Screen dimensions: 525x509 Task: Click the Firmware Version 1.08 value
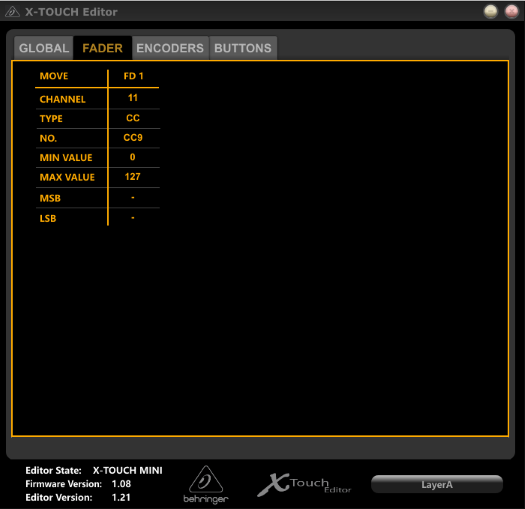tap(121, 484)
